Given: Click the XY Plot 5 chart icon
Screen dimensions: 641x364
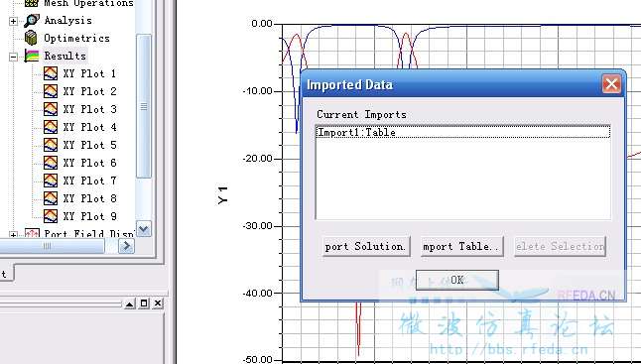Looking at the screenshot, I should [x=51, y=145].
